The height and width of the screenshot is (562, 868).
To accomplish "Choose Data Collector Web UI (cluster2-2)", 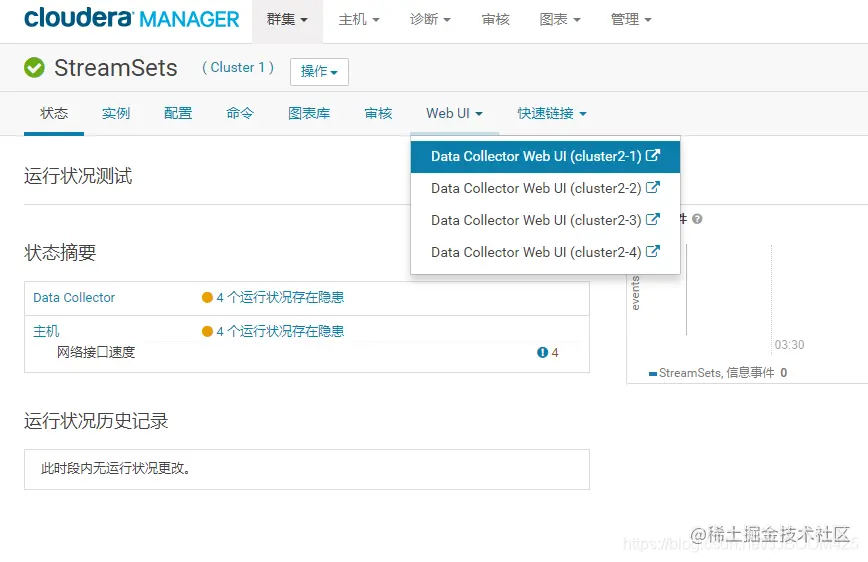I will (545, 188).
